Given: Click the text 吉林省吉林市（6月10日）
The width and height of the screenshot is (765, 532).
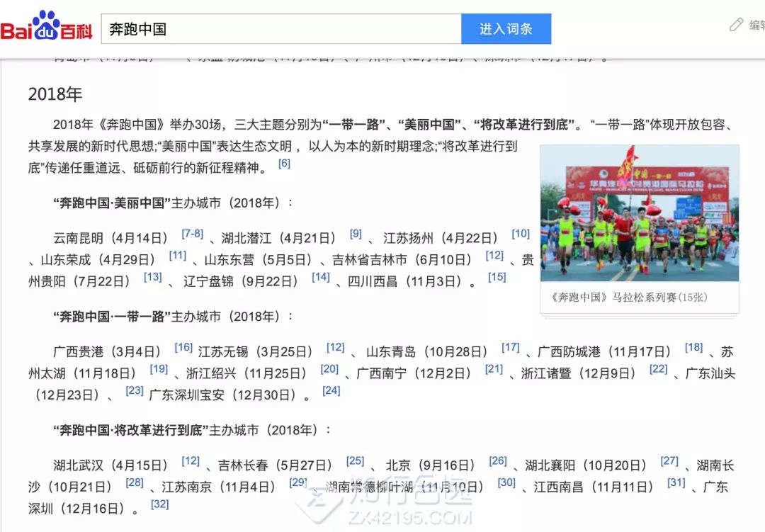Looking at the screenshot, I should pyautogui.click(x=402, y=260).
